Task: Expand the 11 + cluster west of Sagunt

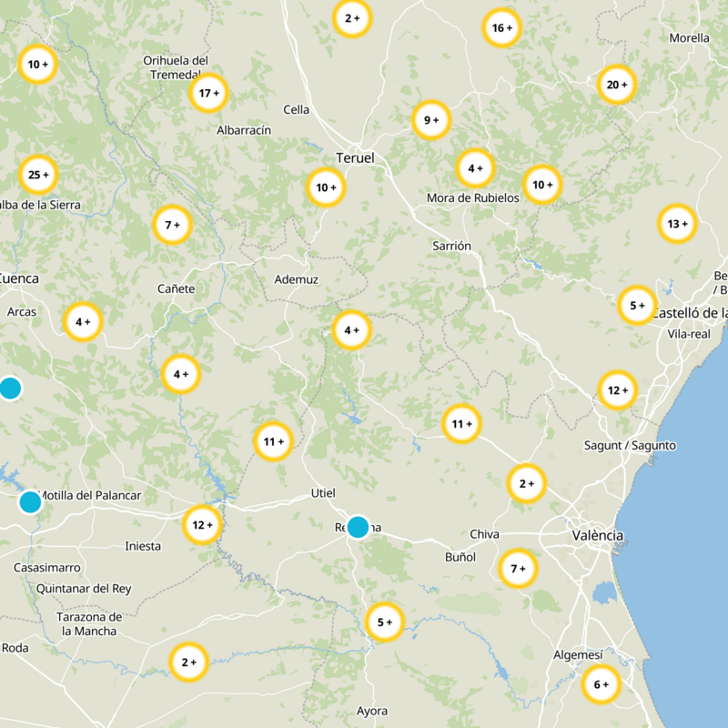Action: click(x=461, y=424)
